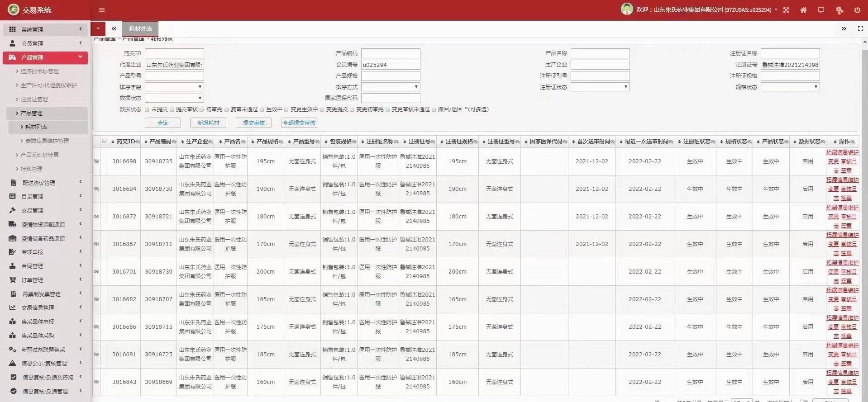Check the 未提交 status checkbox
Screen dimensions: 868x402
coord(147,109)
